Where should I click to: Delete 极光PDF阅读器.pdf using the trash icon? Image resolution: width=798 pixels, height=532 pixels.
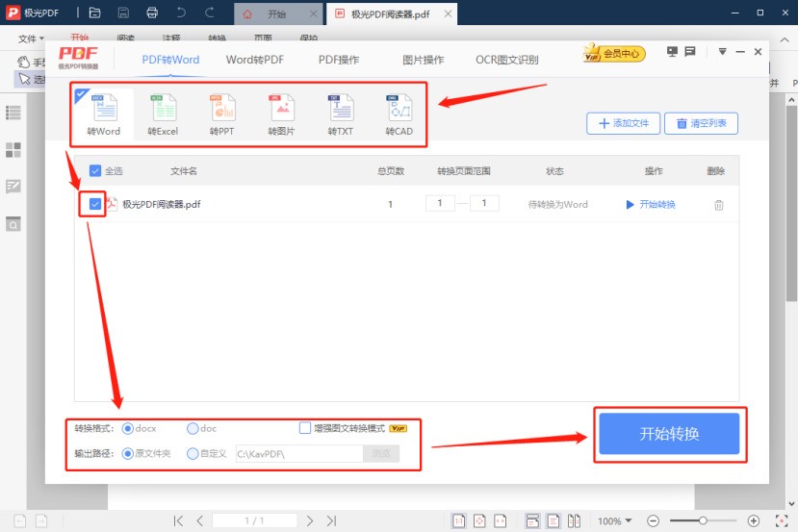pyautogui.click(x=718, y=205)
